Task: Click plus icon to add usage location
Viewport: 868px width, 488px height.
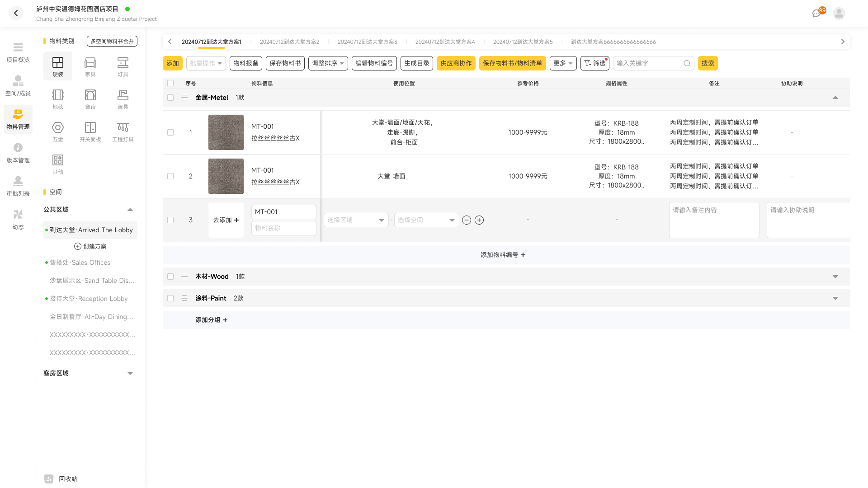Action: [x=479, y=220]
